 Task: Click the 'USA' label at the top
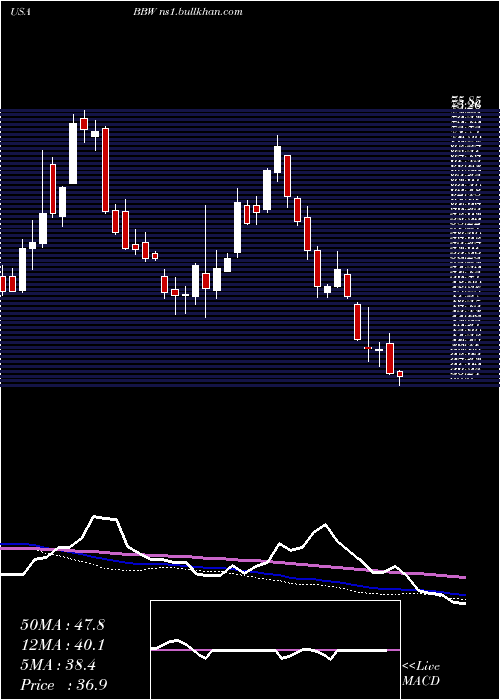20,12
